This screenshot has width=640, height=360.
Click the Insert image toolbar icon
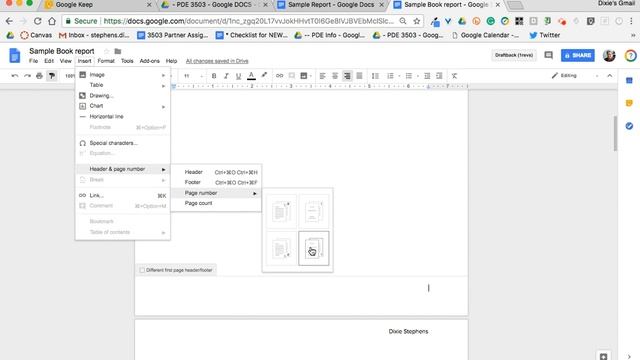click(x=304, y=76)
